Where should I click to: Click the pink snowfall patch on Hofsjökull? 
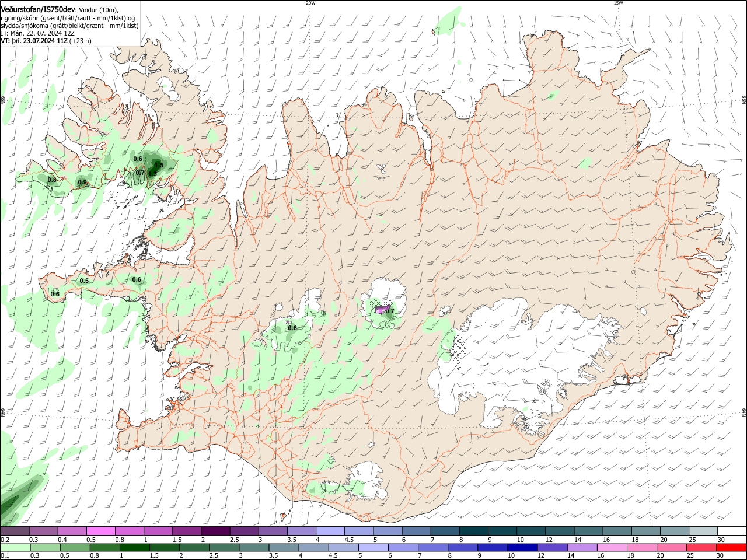(x=382, y=309)
